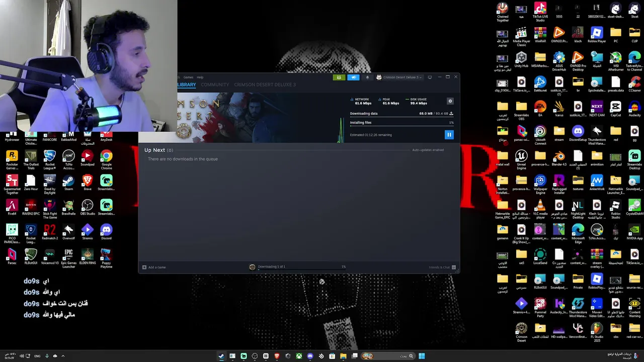Select CapCut desktop icon
The width and height of the screenshot is (644, 362).
(x=616, y=109)
